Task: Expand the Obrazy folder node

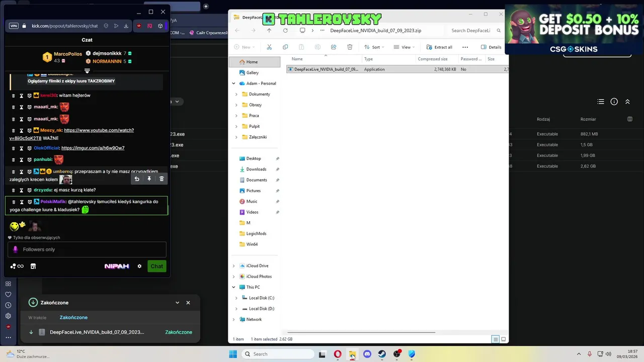Action: [x=236, y=105]
